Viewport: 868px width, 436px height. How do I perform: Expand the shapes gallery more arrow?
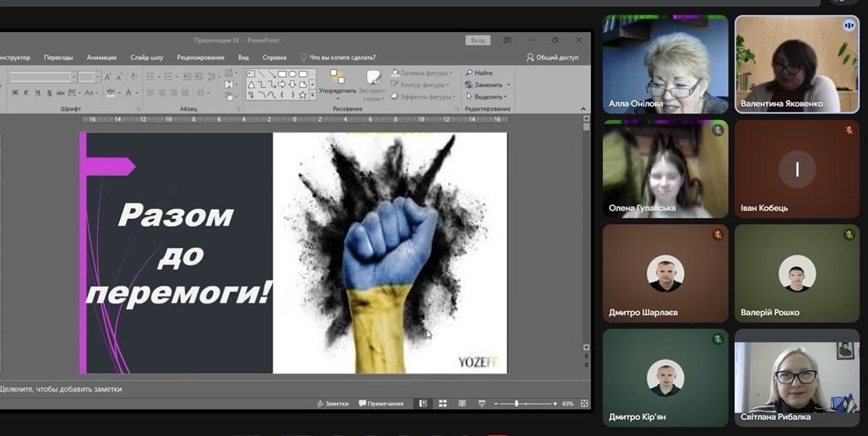coord(312,95)
